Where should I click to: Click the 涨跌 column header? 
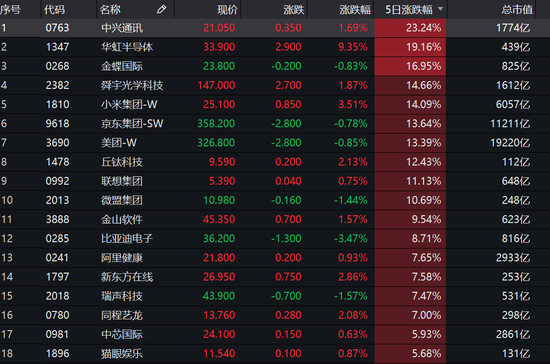click(x=294, y=10)
